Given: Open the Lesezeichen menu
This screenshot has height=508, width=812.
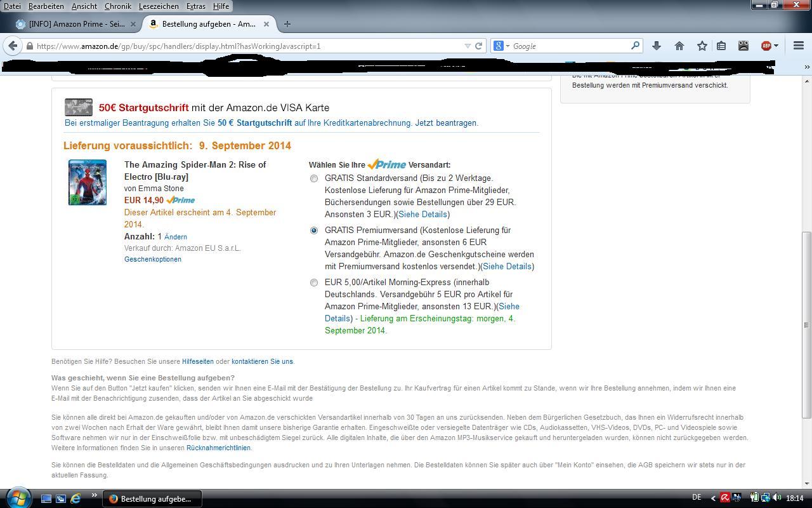Looking at the screenshot, I should point(159,6).
